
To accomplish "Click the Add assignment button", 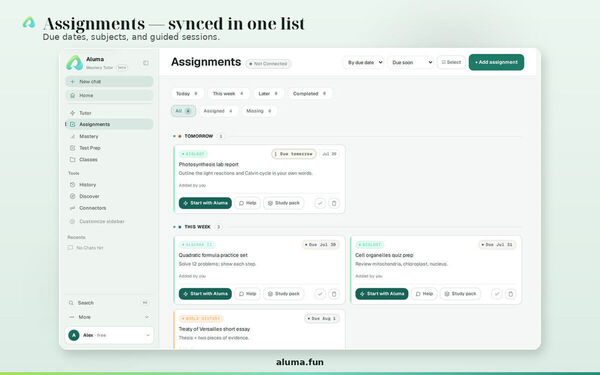I will click(496, 62).
